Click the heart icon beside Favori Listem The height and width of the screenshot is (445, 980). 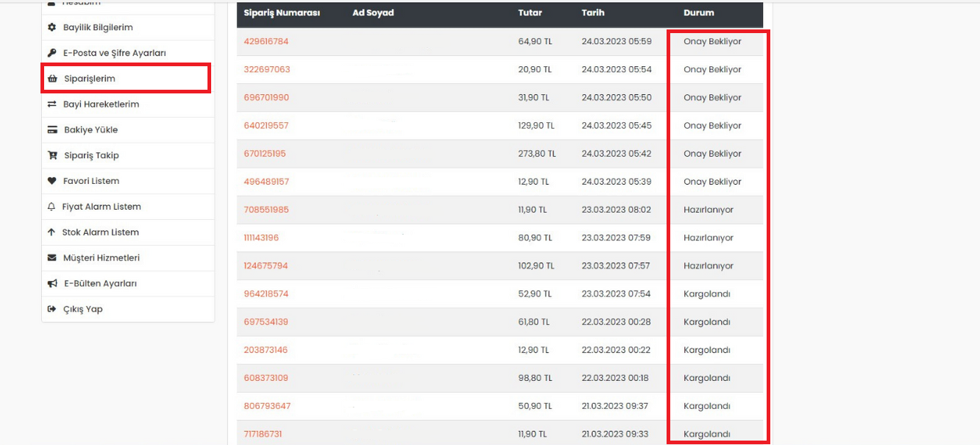[52, 181]
